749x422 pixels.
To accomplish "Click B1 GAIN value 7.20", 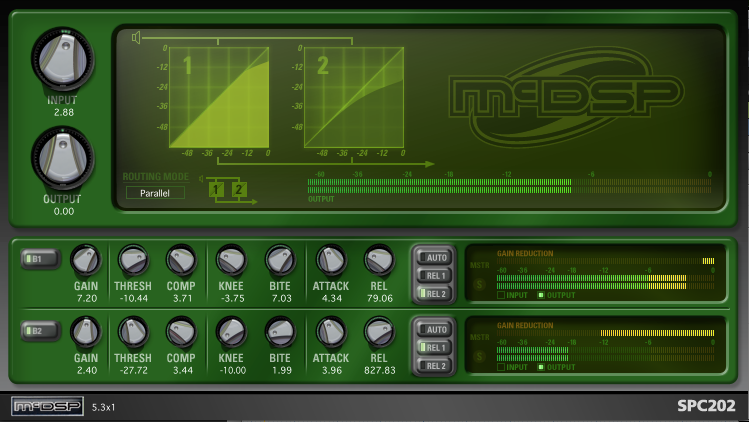I will (86, 298).
